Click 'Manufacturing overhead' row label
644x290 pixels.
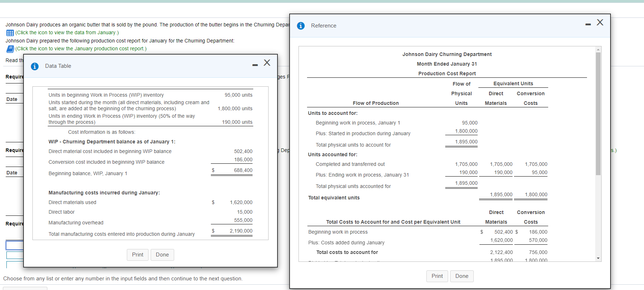click(x=76, y=223)
